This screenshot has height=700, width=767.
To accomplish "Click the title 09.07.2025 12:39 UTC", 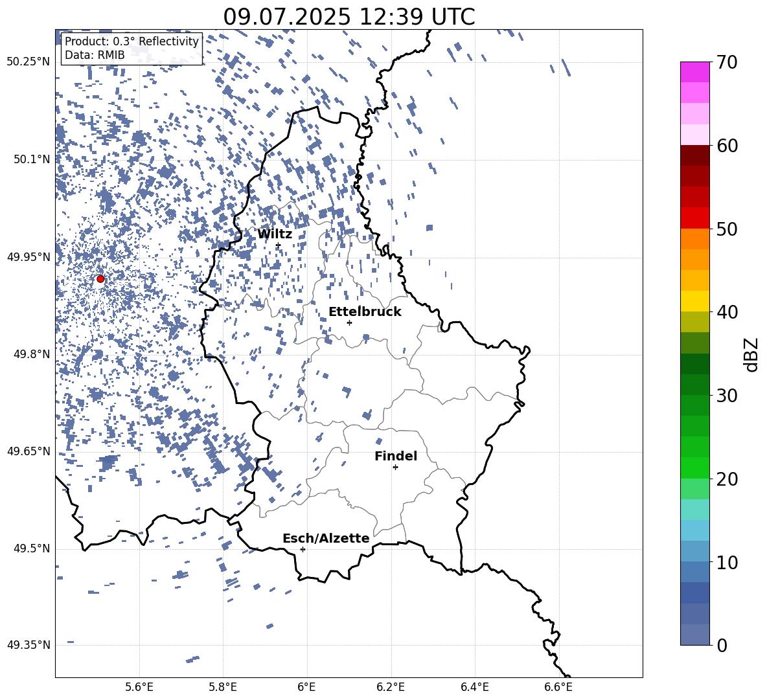I will click(x=349, y=17).
